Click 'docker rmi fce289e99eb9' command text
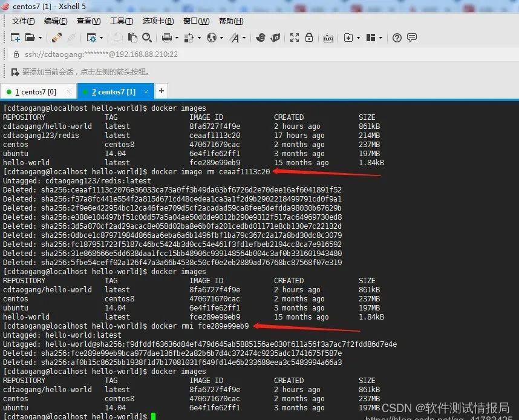This screenshot has width=519, height=420. 200,326
